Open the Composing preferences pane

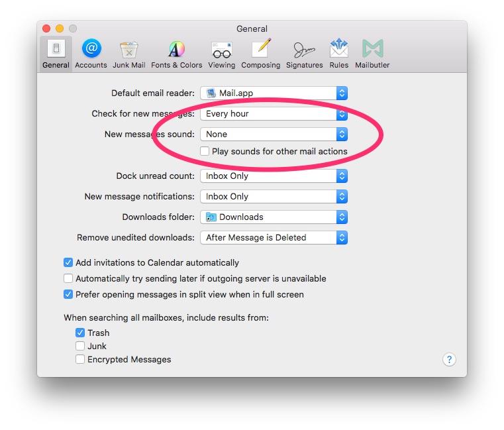[x=261, y=54]
